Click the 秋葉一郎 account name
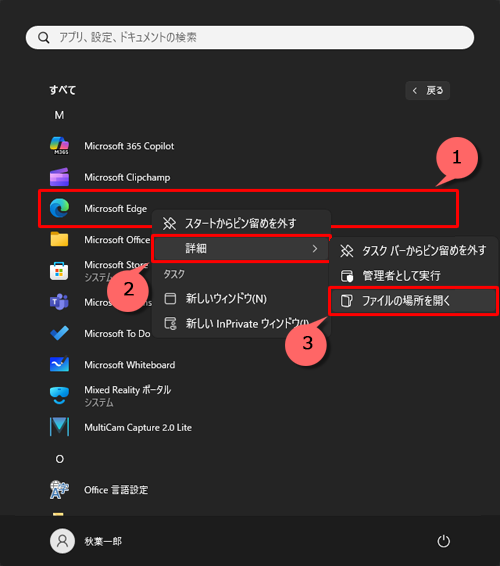The width and height of the screenshot is (500, 566). (103, 541)
